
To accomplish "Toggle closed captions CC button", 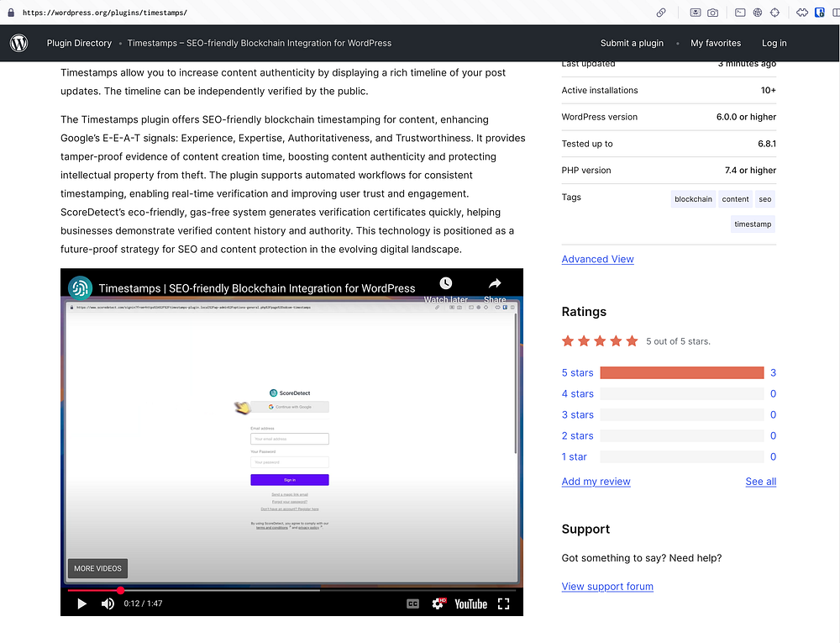I will click(412, 603).
